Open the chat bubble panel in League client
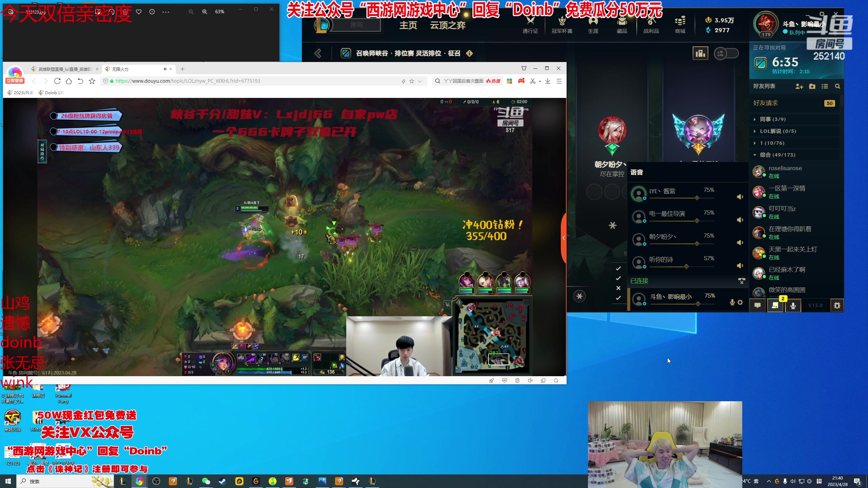 pos(757,305)
